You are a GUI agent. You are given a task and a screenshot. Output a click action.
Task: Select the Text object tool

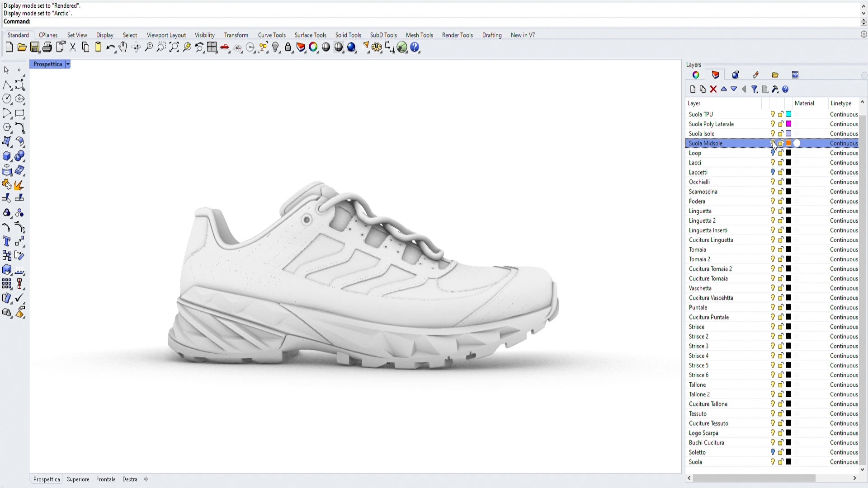coord(7,241)
